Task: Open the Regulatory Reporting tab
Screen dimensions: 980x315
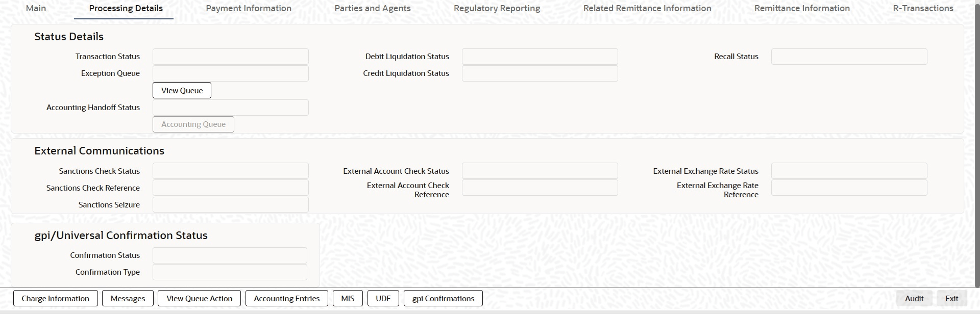Action: pyautogui.click(x=497, y=8)
